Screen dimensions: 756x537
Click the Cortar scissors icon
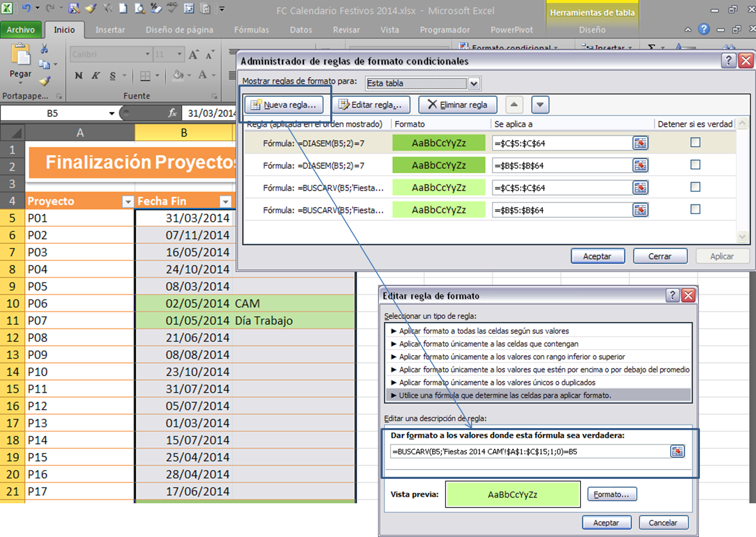[45, 49]
